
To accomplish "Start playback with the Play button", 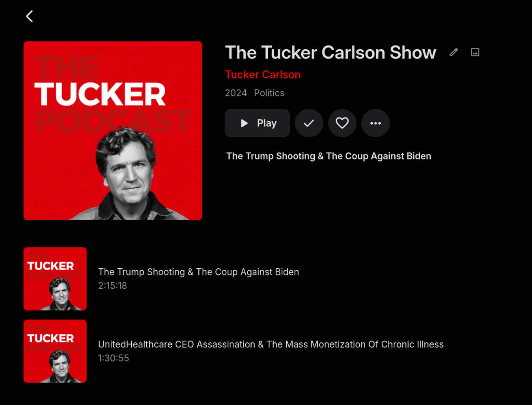I will tap(257, 123).
